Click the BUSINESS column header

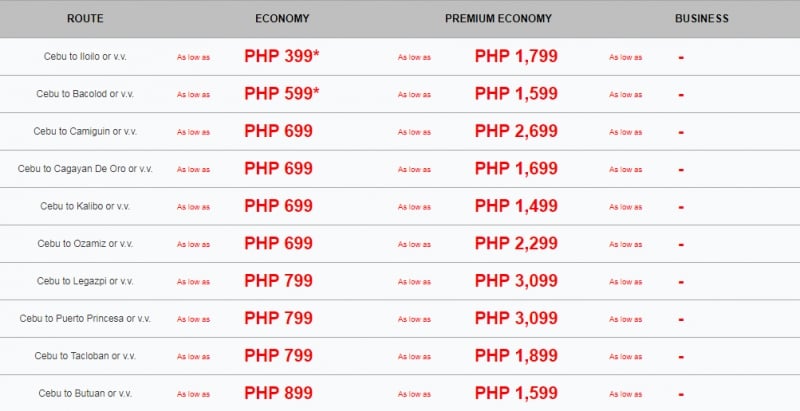(702, 18)
